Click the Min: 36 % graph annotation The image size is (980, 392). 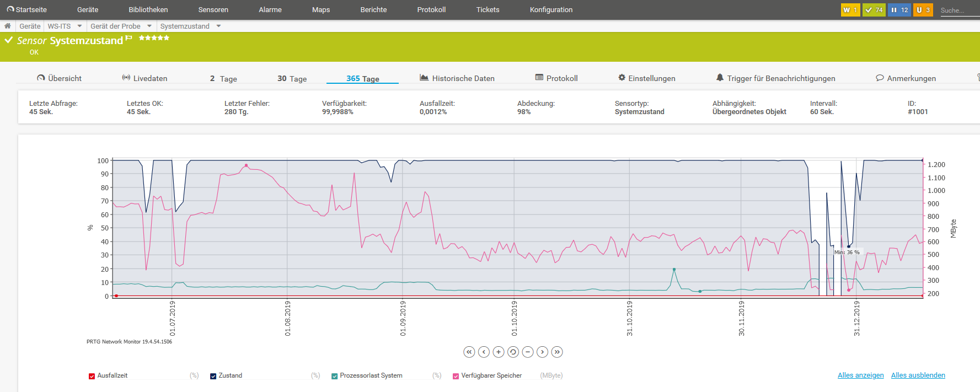847,253
